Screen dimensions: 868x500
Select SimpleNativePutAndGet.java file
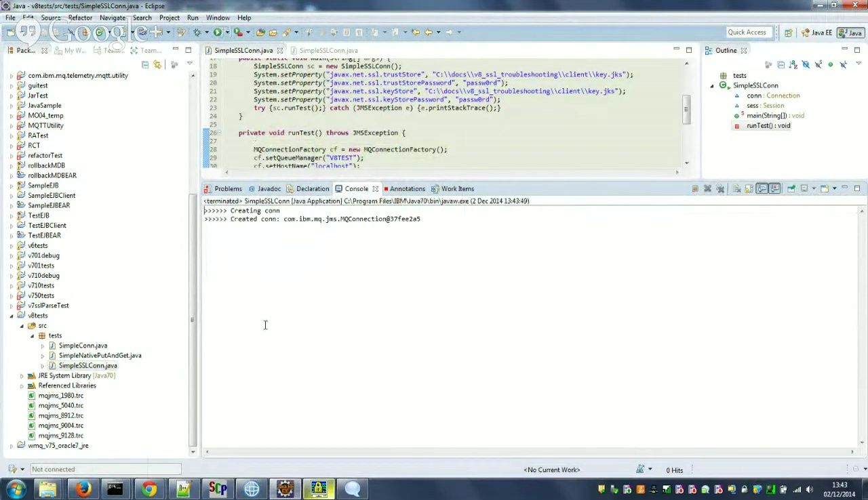[x=100, y=356]
